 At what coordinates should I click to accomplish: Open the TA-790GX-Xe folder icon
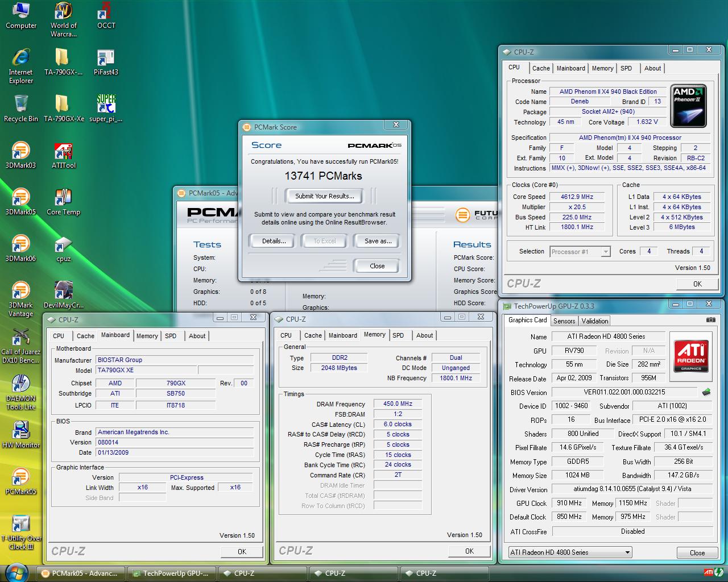[x=63, y=109]
